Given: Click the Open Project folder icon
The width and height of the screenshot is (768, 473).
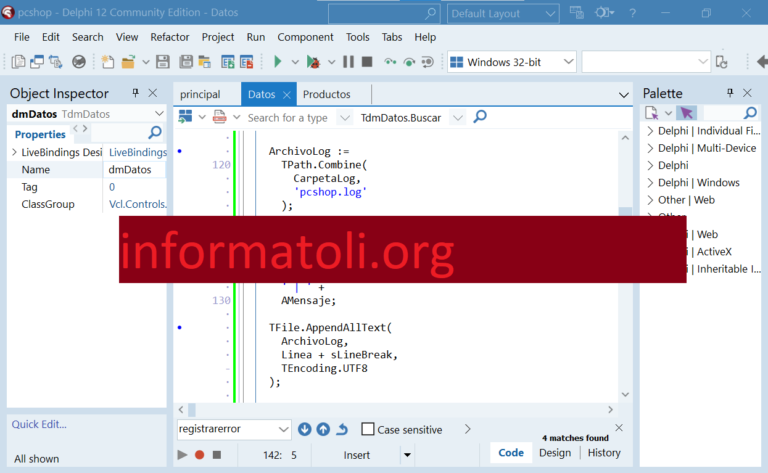Looking at the screenshot, I should [x=204, y=62].
